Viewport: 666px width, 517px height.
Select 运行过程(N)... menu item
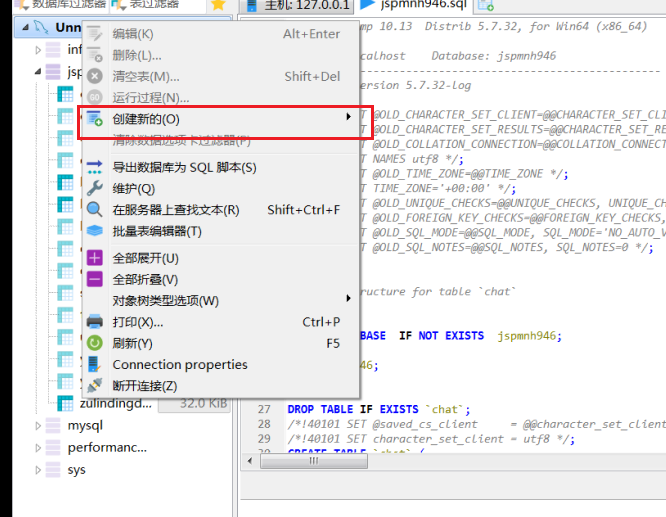click(221, 98)
